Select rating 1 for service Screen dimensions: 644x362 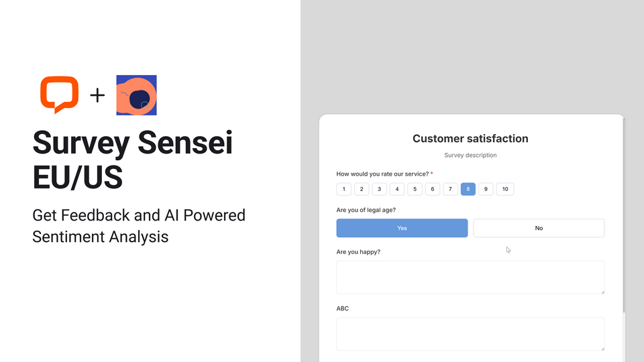coord(344,189)
